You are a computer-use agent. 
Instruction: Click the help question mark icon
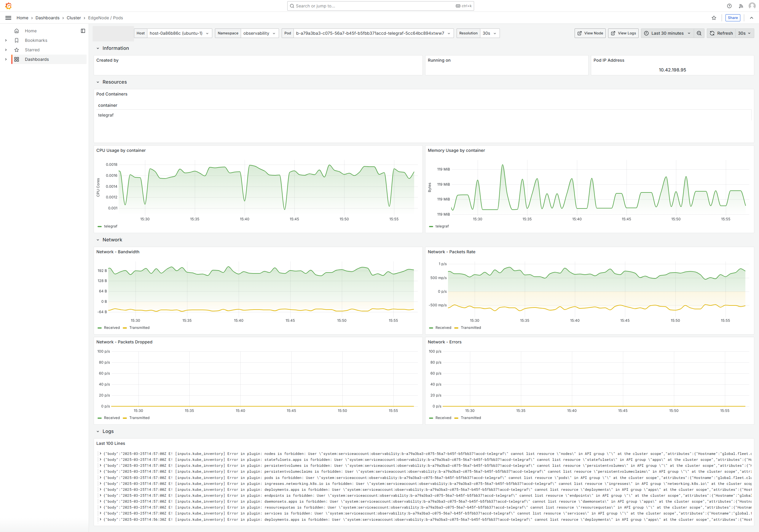pyautogui.click(x=729, y=6)
